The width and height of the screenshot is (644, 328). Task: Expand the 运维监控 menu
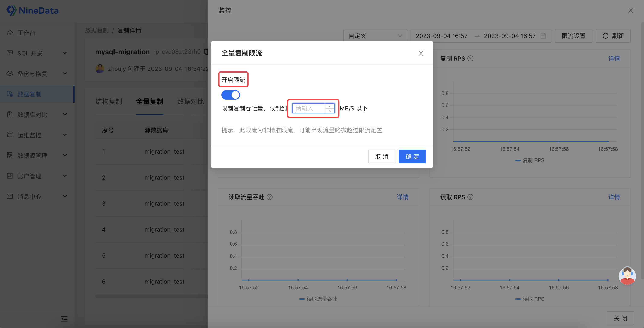[65, 135]
